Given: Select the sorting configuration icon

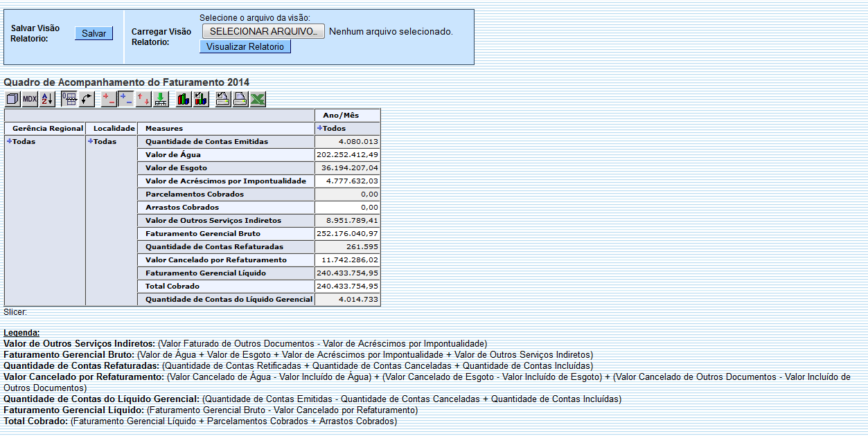Looking at the screenshot, I should 46,99.
